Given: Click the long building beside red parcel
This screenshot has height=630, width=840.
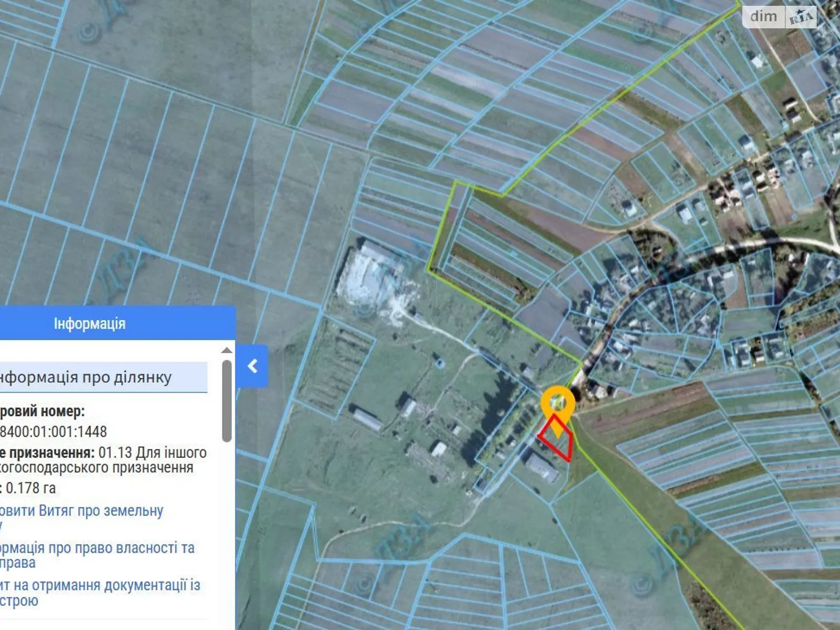Looking at the screenshot, I should coord(542,468).
